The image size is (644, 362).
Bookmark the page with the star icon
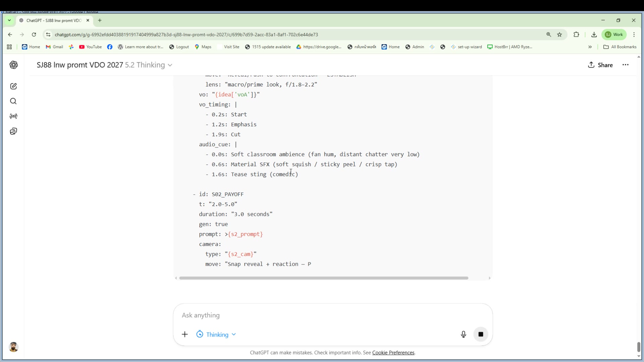559,35
